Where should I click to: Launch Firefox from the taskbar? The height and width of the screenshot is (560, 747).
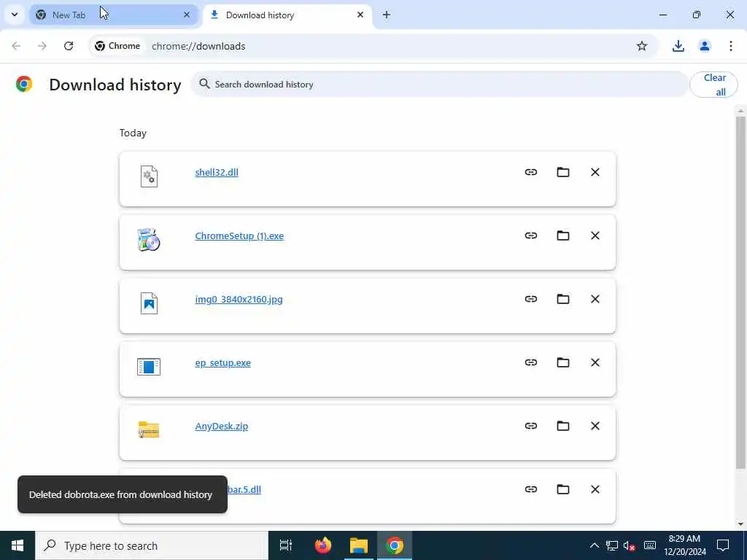(x=323, y=545)
